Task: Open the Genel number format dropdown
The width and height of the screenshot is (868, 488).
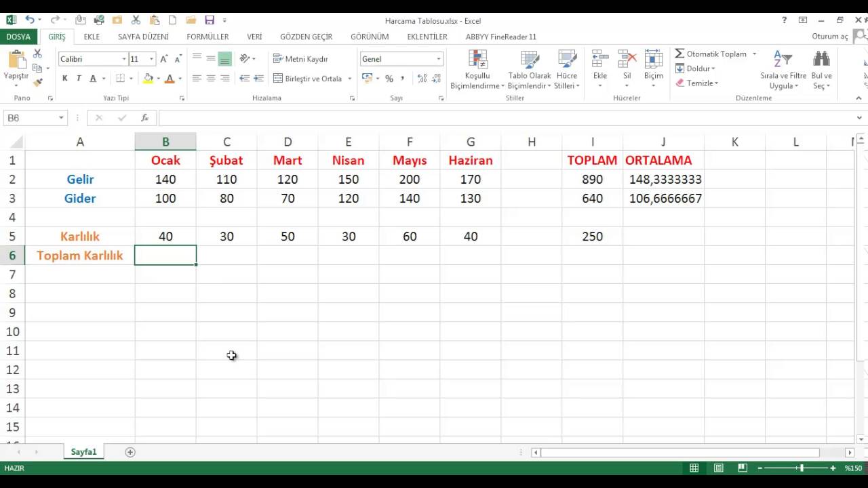Action: tap(439, 59)
